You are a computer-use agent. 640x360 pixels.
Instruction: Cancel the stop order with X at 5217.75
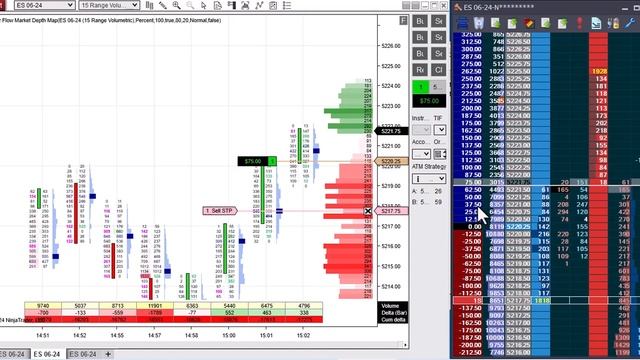click(368, 211)
